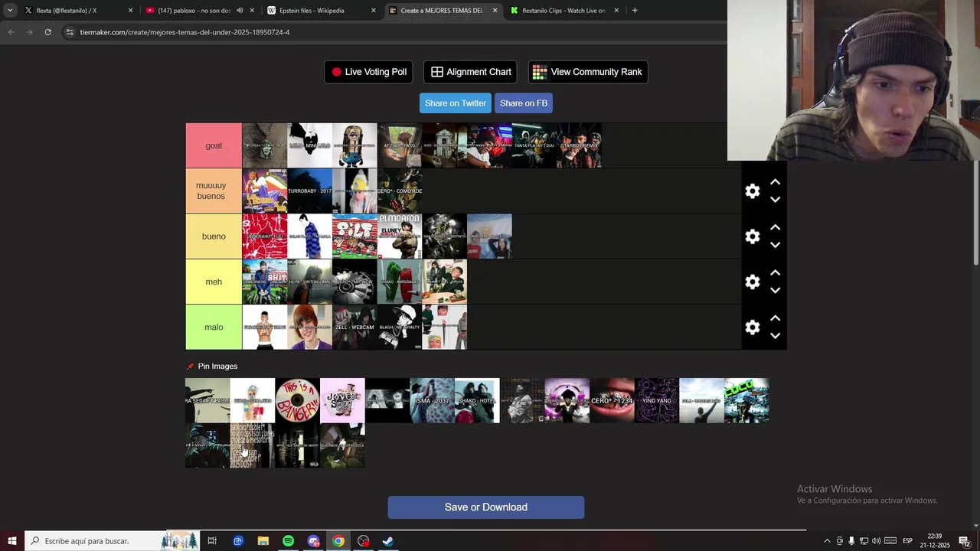
Task: Open the Alignment Chart view
Action: (x=470, y=72)
